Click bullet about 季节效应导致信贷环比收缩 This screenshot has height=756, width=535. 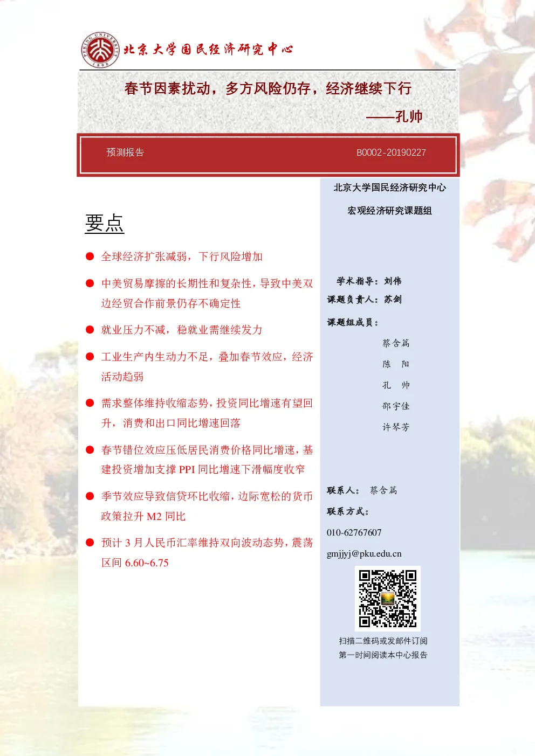pyautogui.click(x=207, y=506)
